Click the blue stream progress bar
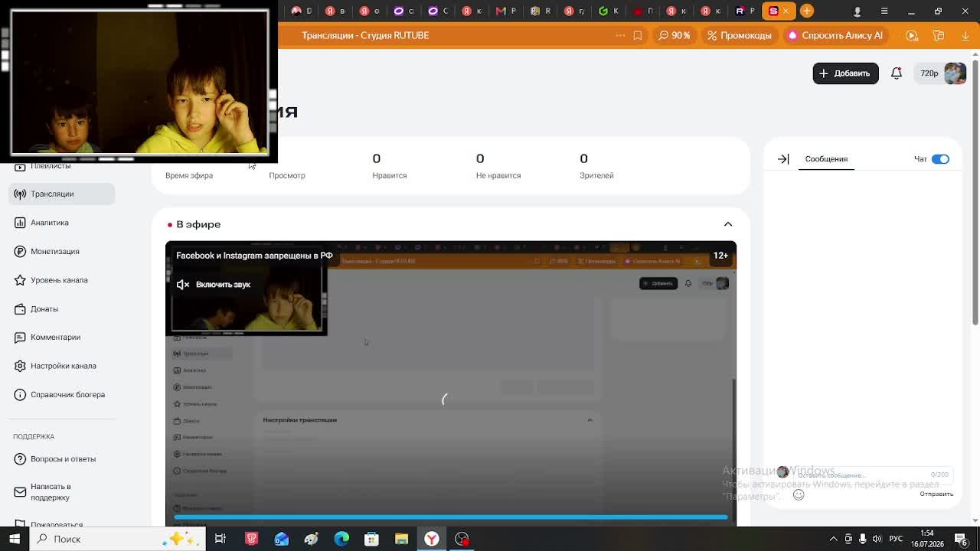 point(450,518)
